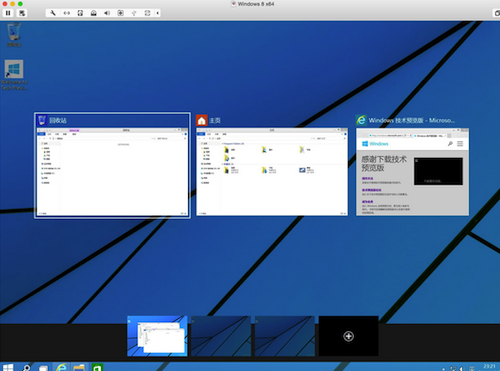Click the taskbar search magnifier icon
Viewport: 500px width, 371px height.
click(x=26, y=367)
